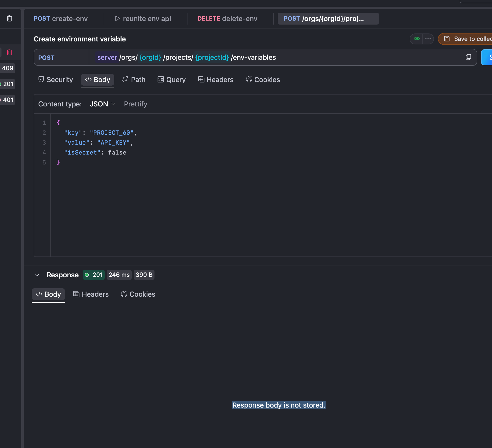Open the reunite env api tab
Viewport: 492px width, 448px height.
pos(143,19)
